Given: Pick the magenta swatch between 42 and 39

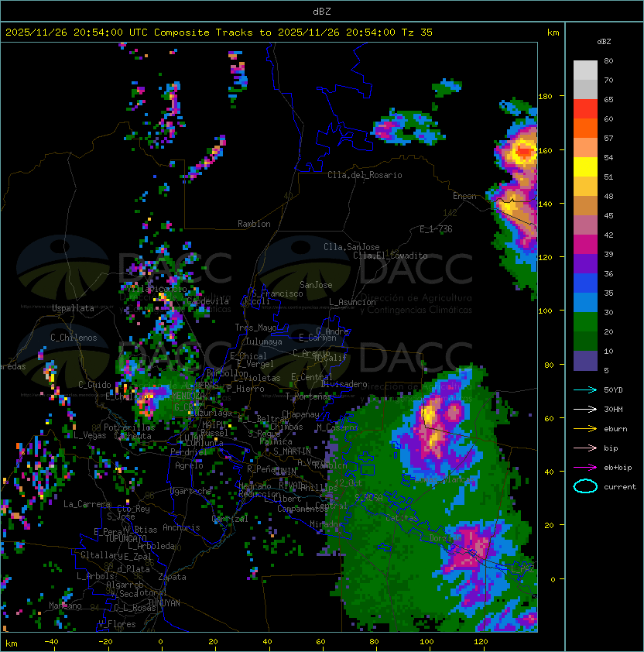Looking at the screenshot, I should (585, 244).
